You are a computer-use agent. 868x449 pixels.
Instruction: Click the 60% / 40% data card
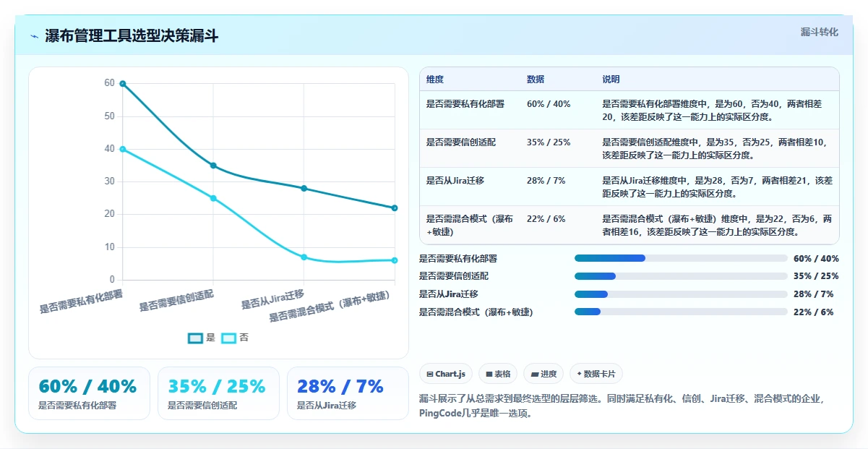[x=89, y=393]
